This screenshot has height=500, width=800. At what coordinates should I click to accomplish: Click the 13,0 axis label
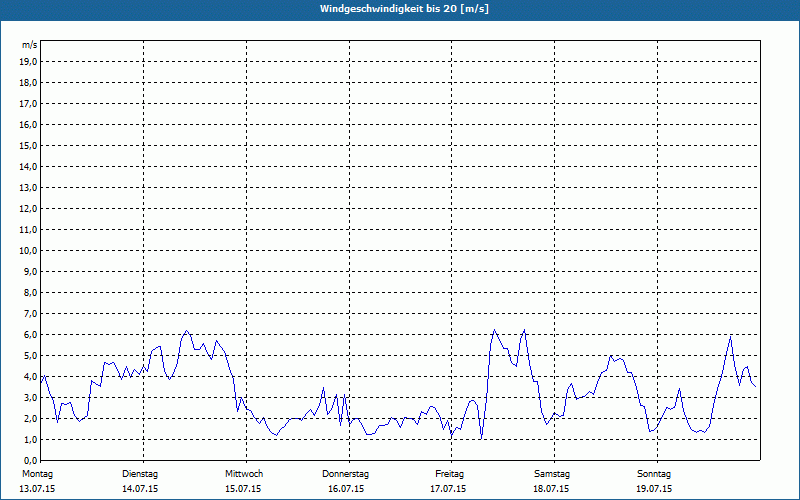(x=29, y=188)
